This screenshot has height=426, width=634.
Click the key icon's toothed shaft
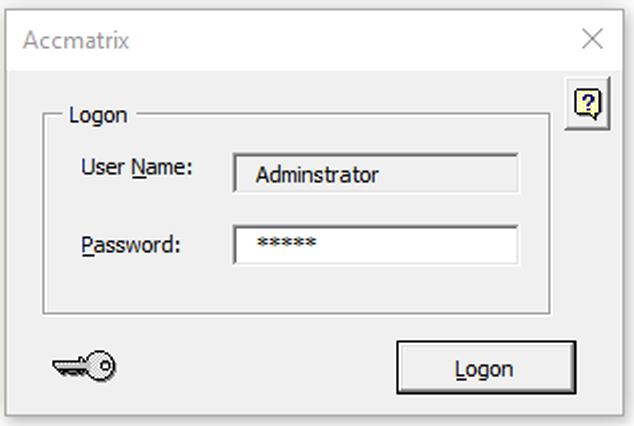pos(70,368)
